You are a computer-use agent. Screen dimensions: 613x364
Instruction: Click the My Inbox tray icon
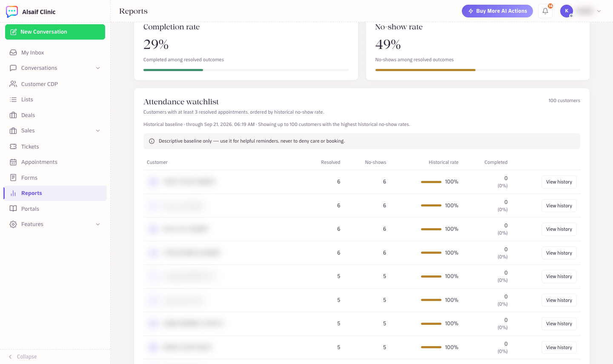[x=13, y=52]
